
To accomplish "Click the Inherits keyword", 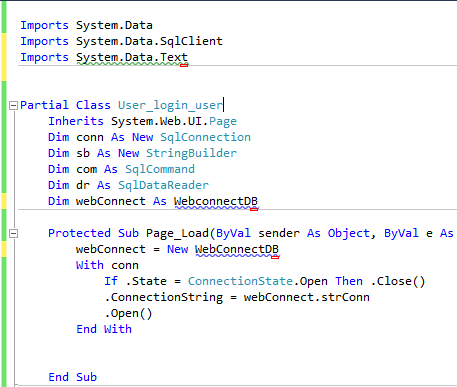I will (x=76, y=121).
